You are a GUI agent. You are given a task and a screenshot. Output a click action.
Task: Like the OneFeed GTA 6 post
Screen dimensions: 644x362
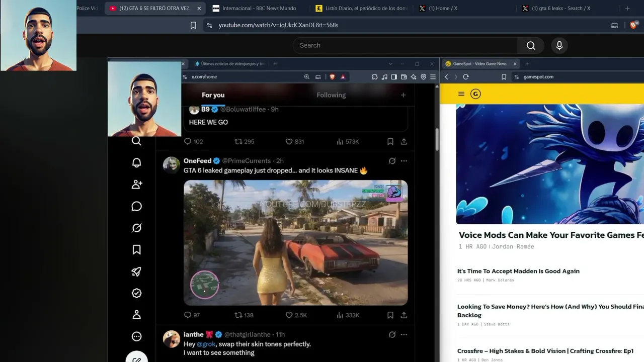[x=296, y=315]
